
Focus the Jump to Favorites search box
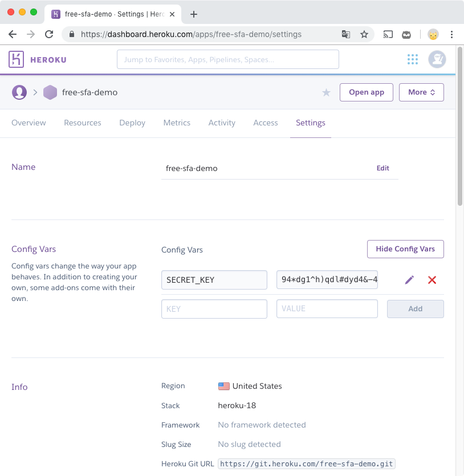pyautogui.click(x=228, y=59)
